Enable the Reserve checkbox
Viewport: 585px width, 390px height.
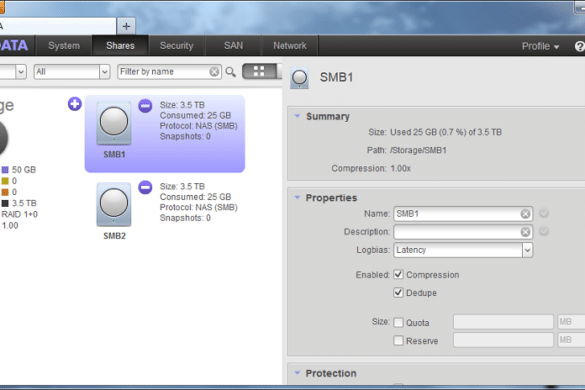click(398, 340)
